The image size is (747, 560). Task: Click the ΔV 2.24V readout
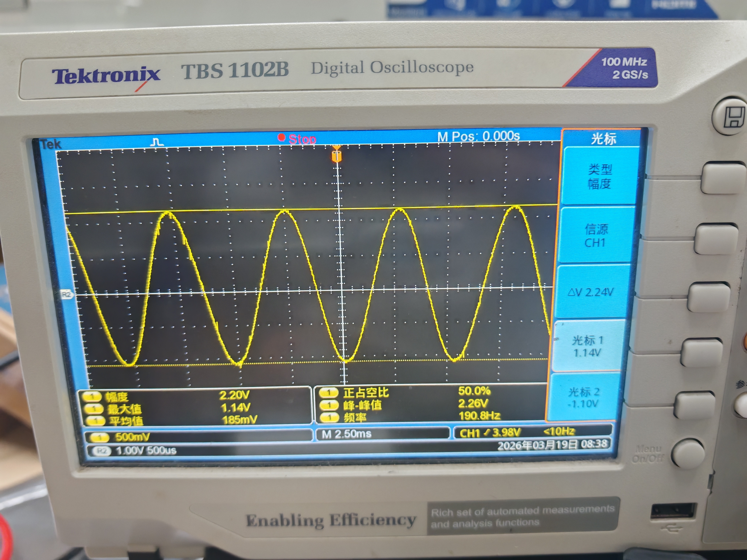click(591, 292)
